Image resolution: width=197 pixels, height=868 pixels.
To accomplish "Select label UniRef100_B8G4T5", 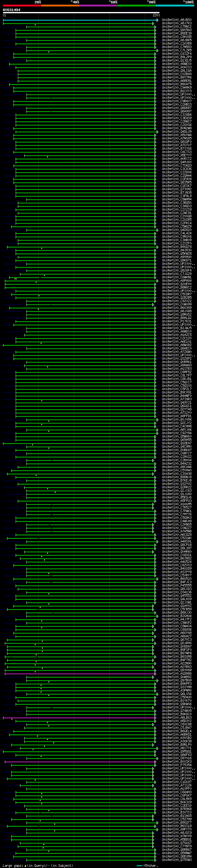I will pos(177,84).
